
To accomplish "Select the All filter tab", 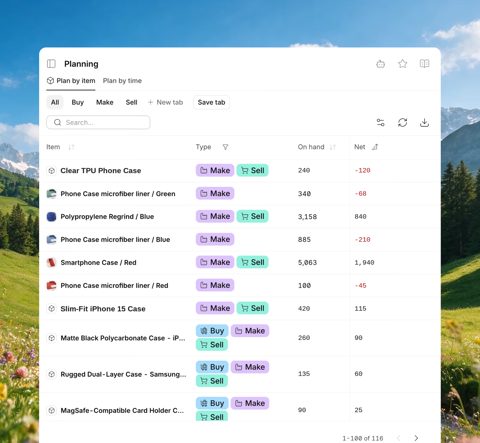I will pyautogui.click(x=55, y=102).
